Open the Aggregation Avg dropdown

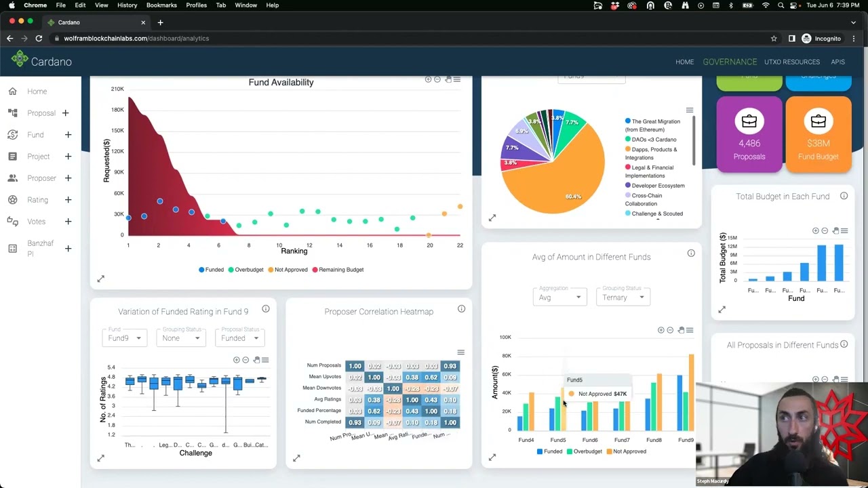[559, 297]
